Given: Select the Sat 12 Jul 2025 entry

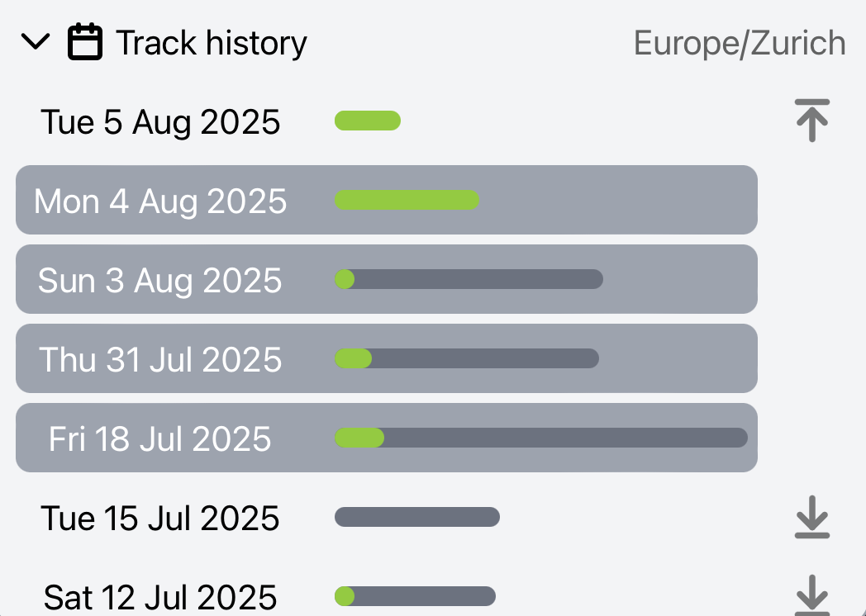Looking at the screenshot, I should coord(160,596).
